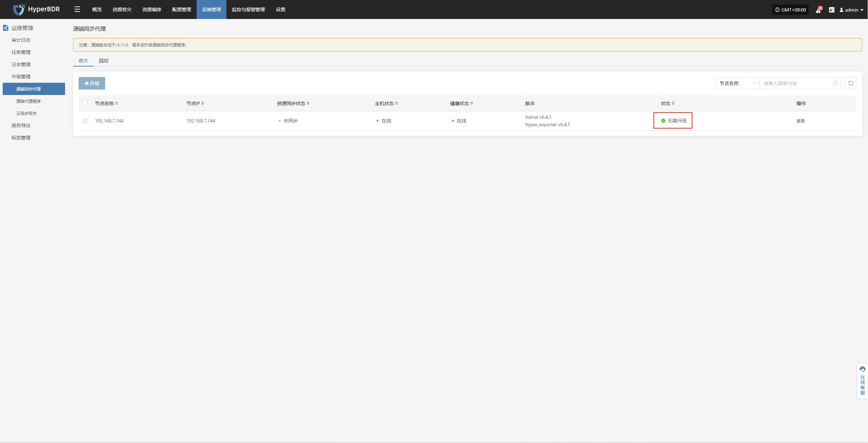Select 源端同步代理 in the sidebar
Viewport: 868px width, 443px height.
point(34,89)
